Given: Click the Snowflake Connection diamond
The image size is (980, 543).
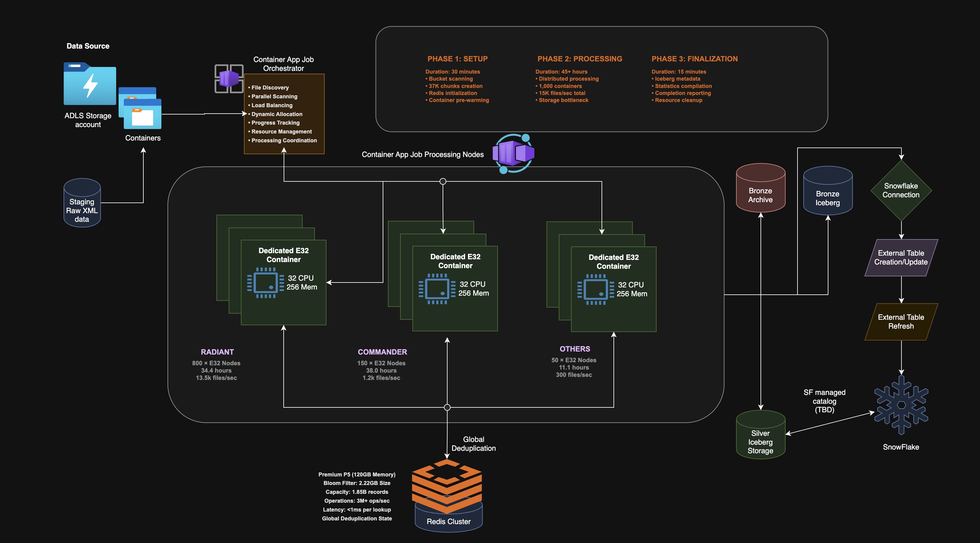Looking at the screenshot, I should [x=901, y=190].
